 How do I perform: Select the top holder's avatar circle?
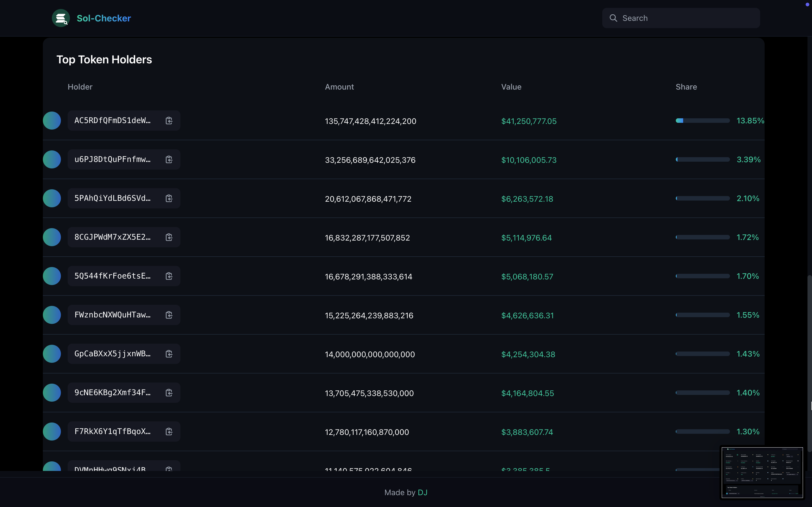52,120
